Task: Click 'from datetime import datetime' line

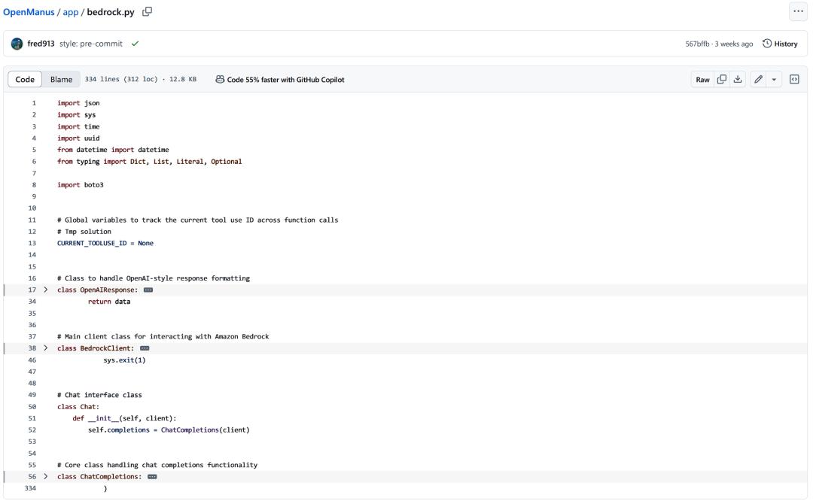Action: click(x=113, y=150)
